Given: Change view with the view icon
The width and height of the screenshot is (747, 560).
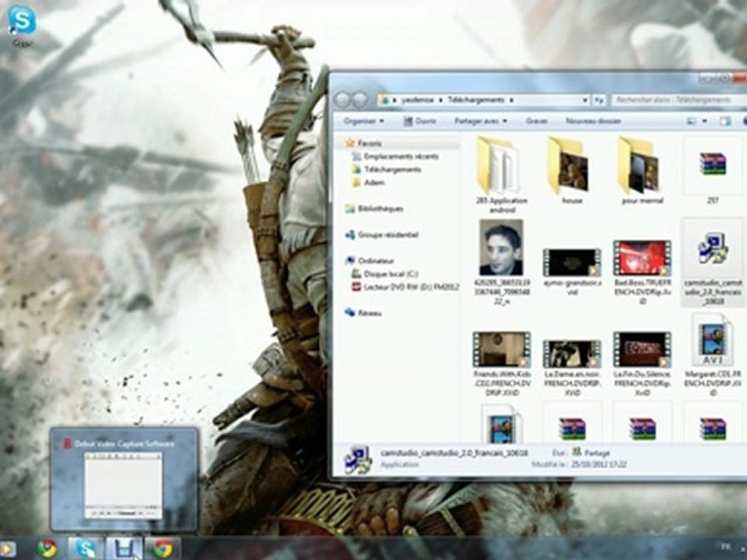Looking at the screenshot, I should (691, 121).
